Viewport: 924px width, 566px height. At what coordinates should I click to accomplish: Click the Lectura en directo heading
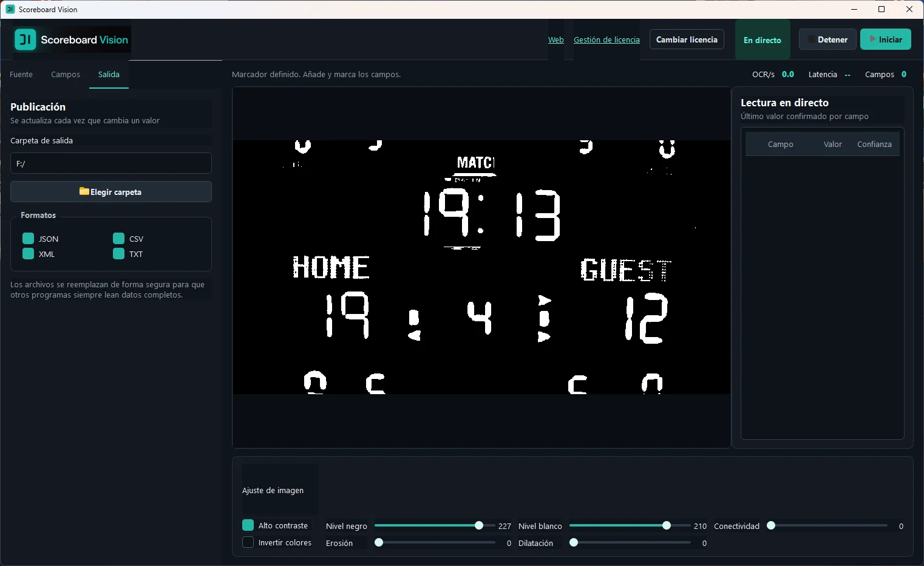pyautogui.click(x=784, y=103)
